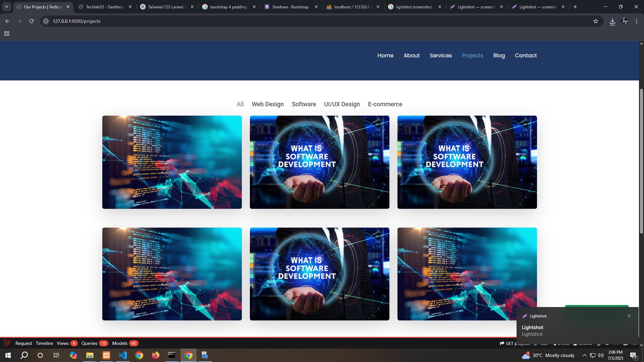This screenshot has width=644, height=362.
Task: Select the Web Design filter
Action: [268, 104]
